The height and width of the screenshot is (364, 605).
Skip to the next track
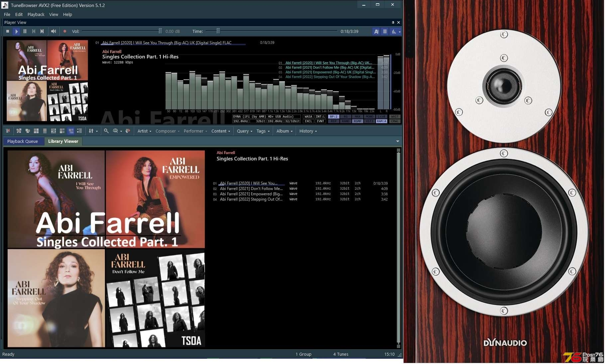coord(42,31)
